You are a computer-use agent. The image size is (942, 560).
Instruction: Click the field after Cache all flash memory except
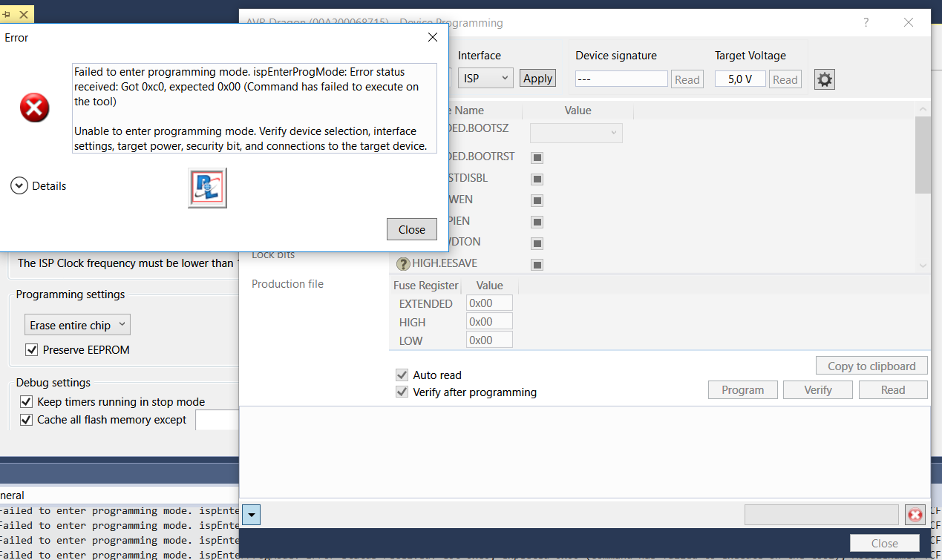coord(217,421)
